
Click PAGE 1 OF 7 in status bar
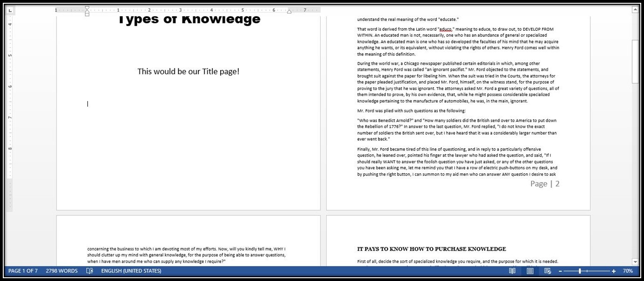(23, 271)
